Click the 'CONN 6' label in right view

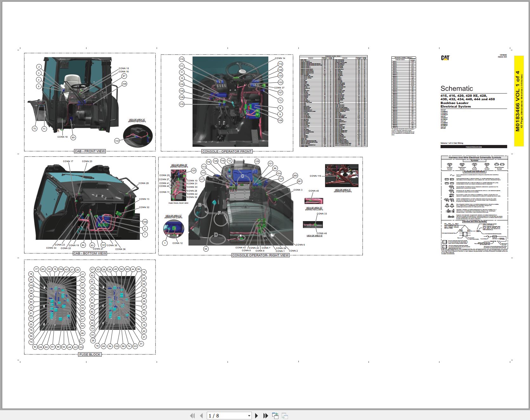point(300,245)
